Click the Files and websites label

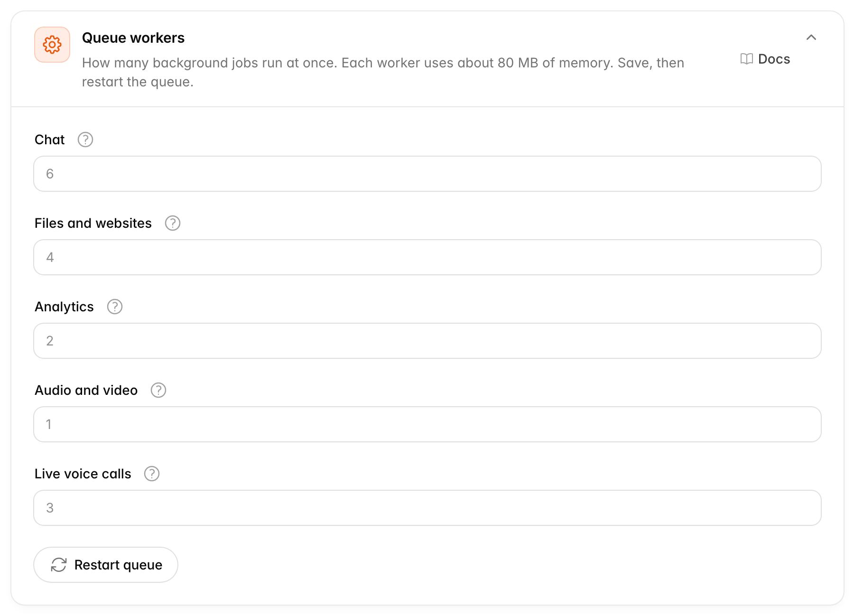pyautogui.click(x=93, y=223)
